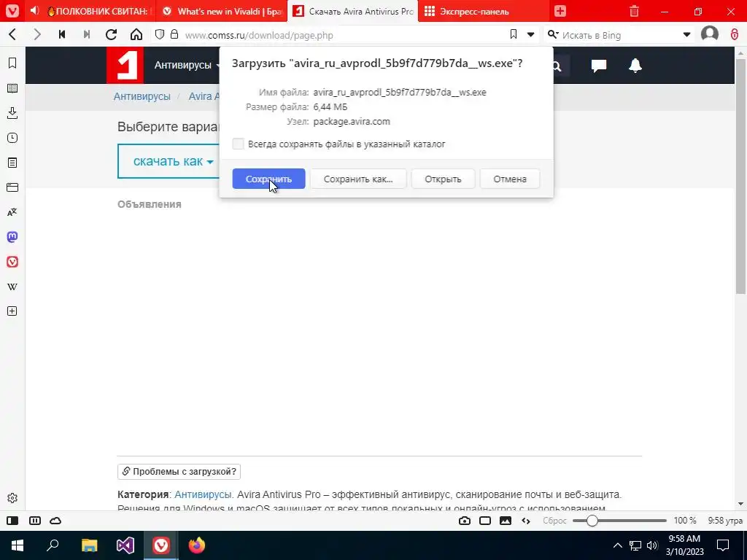Click the Сохранить button
This screenshot has width=747, height=560.
pos(268,179)
